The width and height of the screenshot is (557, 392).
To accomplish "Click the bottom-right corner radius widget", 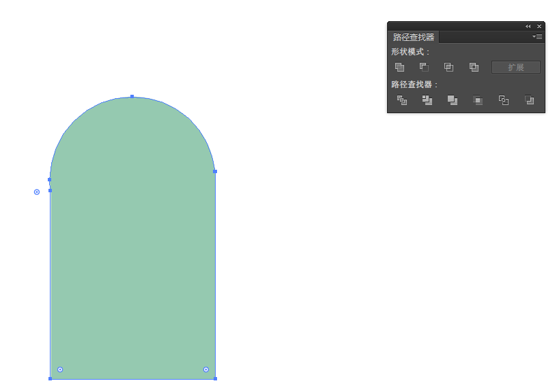I will click(206, 370).
